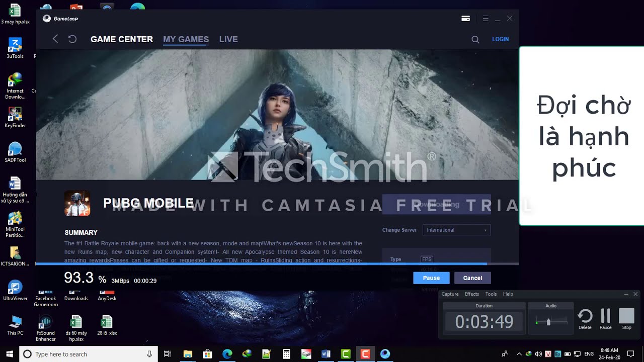
Task: Open UltraViewer desktop shortcut
Action: [x=15, y=291]
